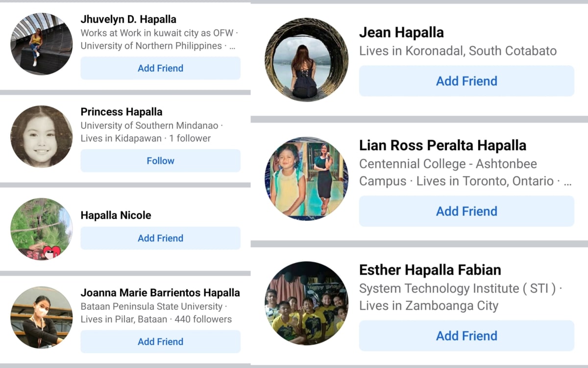The width and height of the screenshot is (588, 368).
Task: Open the Lian Ross Peralta Hapalla name link
Action: pos(442,146)
